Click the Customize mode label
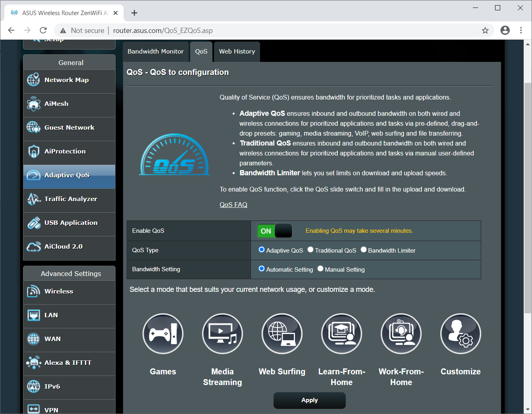The width and height of the screenshot is (532, 414). pyautogui.click(x=461, y=372)
